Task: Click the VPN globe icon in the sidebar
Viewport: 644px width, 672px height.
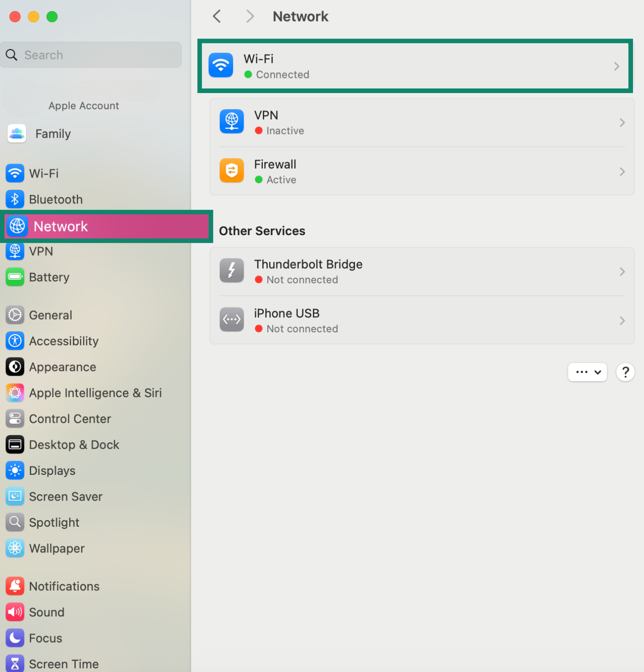Action: click(x=15, y=251)
